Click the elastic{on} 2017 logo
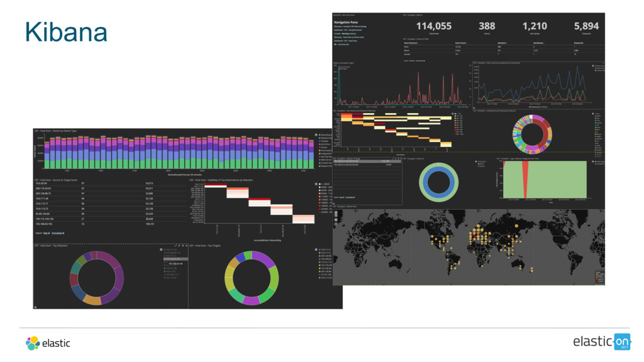The height and width of the screenshot is (362, 644). (602, 341)
